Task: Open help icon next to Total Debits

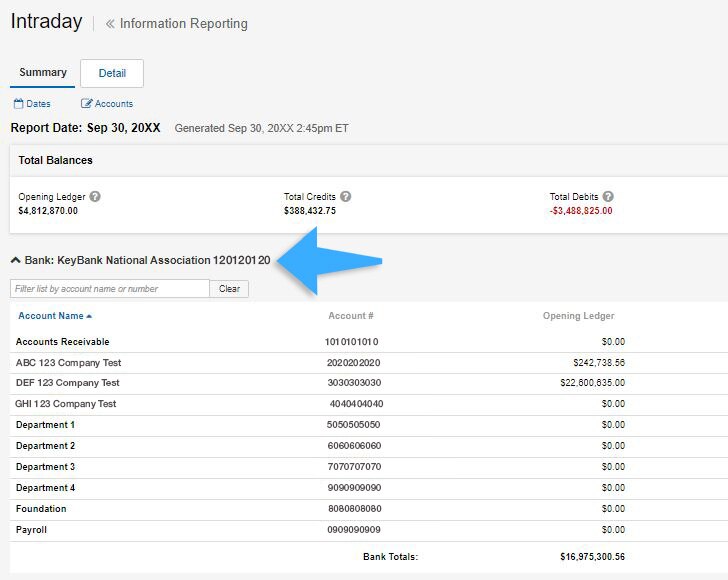Action: [608, 197]
